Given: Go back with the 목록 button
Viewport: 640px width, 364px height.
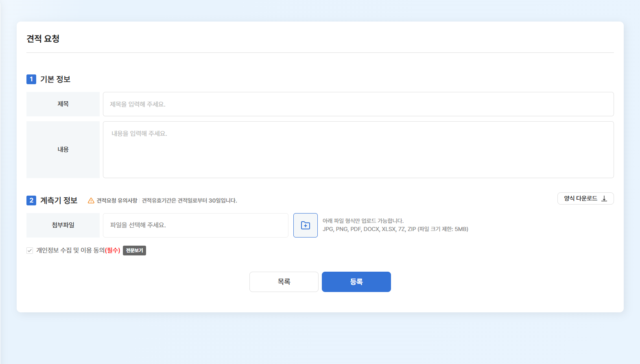Looking at the screenshot, I should tap(284, 282).
